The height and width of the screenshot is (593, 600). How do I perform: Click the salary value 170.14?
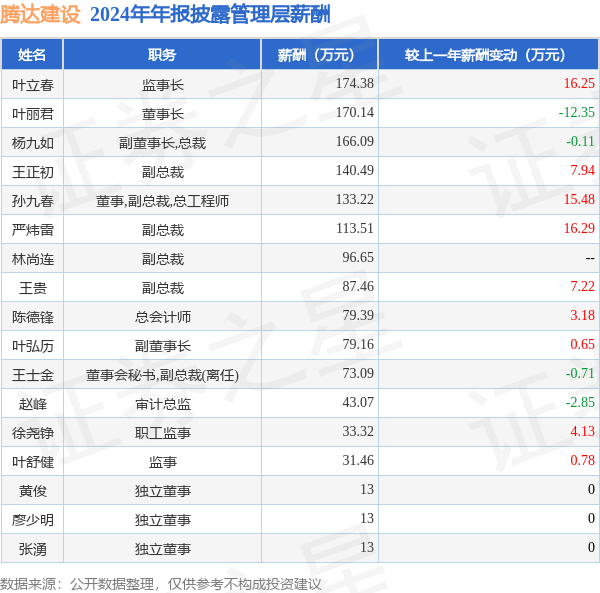click(355, 112)
